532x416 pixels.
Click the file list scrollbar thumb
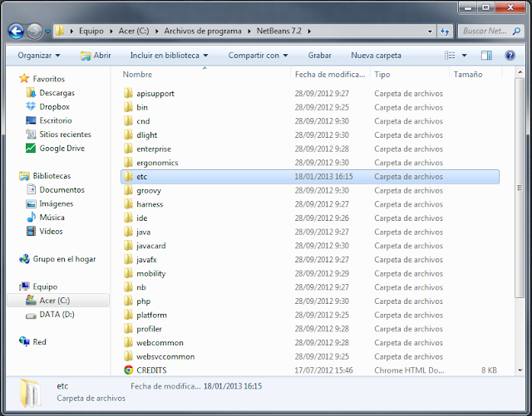(520, 188)
